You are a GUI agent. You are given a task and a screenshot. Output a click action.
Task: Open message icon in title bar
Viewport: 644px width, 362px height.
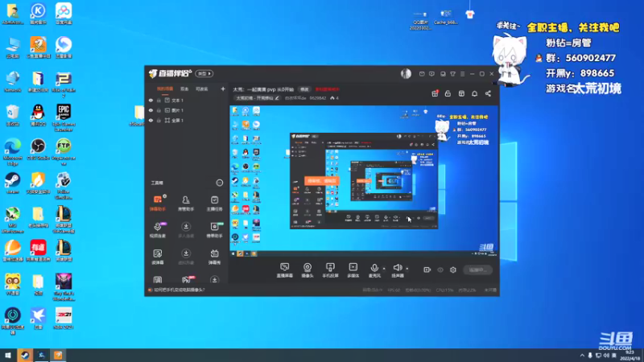[422, 74]
